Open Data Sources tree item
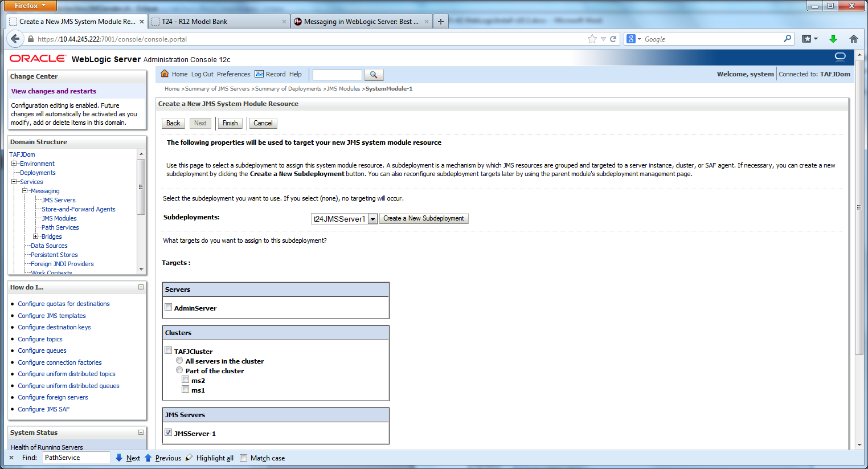The height and width of the screenshot is (469, 868). click(x=49, y=246)
